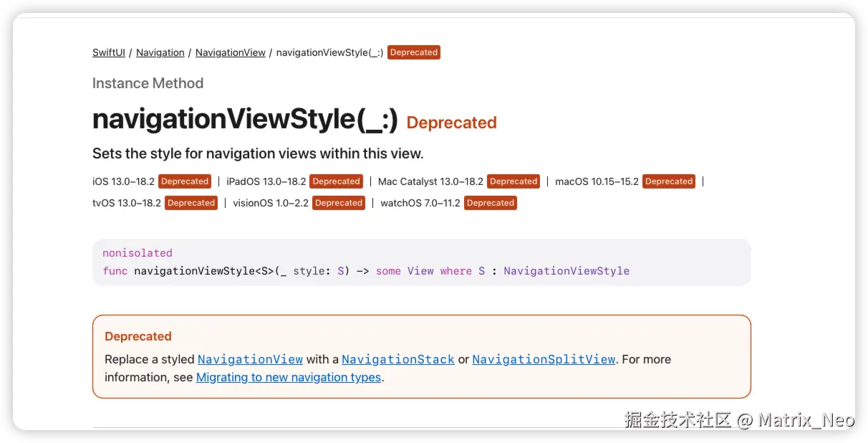This screenshot has height=443, width=868.
Task: Open the NavigationView breadcrumb link
Action: [x=231, y=52]
